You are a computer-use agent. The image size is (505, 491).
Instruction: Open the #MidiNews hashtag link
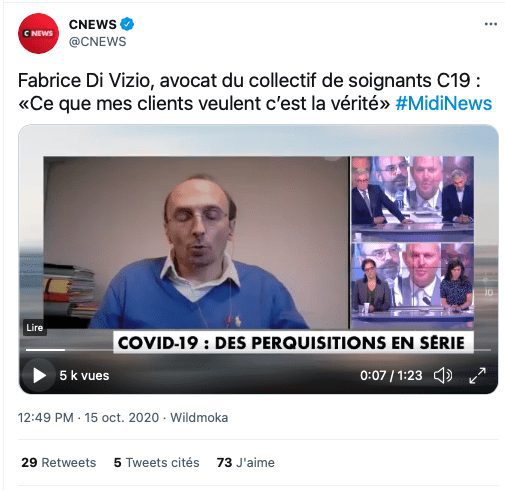[x=443, y=103]
